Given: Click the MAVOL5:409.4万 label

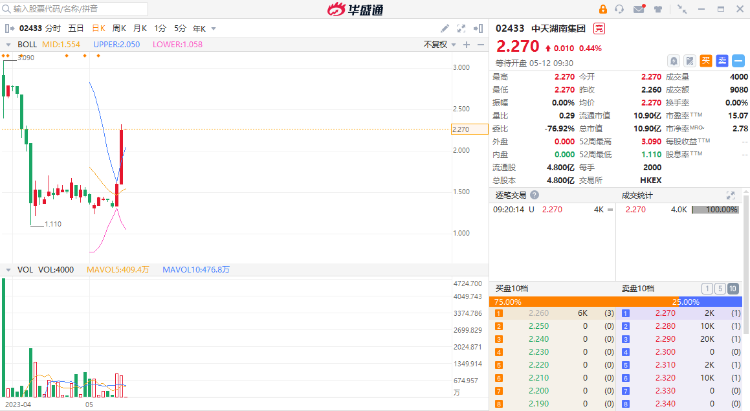Looking at the screenshot, I should (x=118, y=270).
